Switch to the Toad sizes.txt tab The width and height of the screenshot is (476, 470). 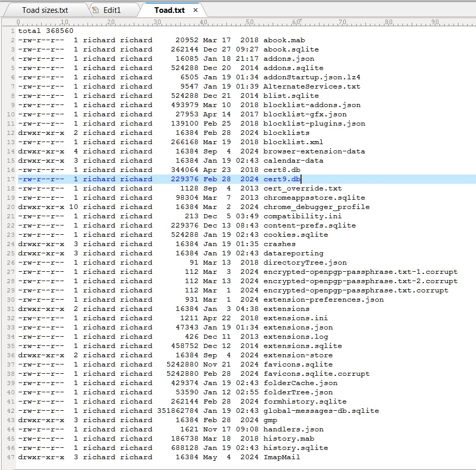[45, 10]
